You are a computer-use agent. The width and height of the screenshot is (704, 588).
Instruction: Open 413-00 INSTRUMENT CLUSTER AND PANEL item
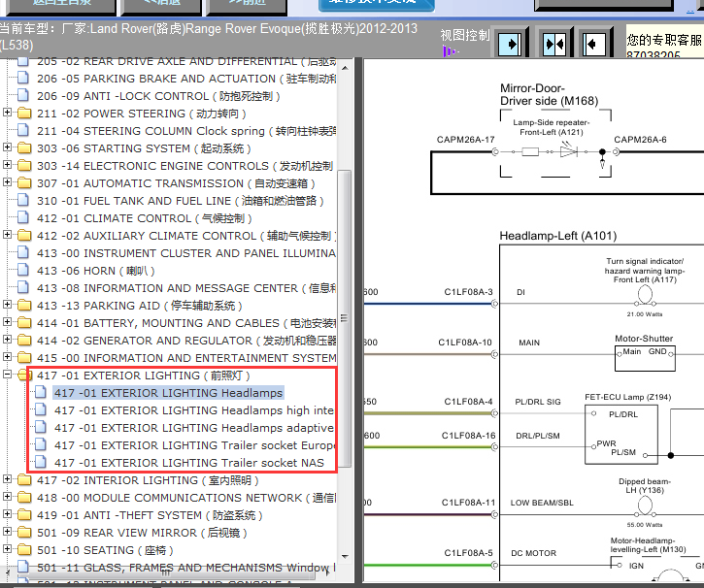click(x=186, y=253)
